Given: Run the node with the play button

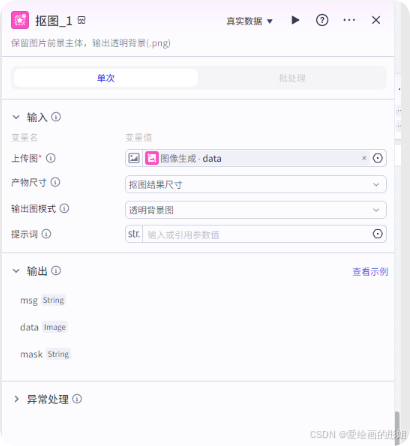Looking at the screenshot, I should [x=295, y=20].
